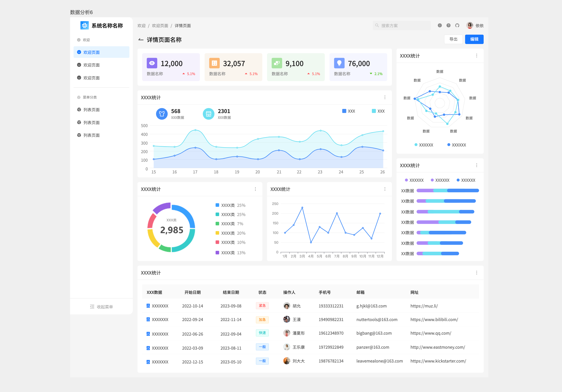Click the blue 编辑 button
This screenshot has height=392, width=562.
[x=474, y=39]
